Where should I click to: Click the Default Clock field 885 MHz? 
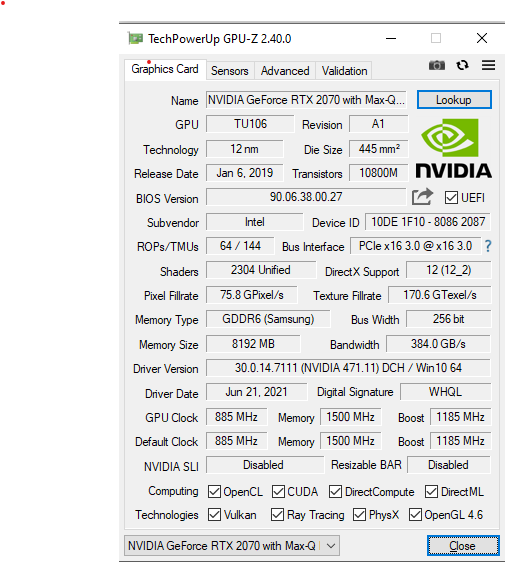coord(237,441)
